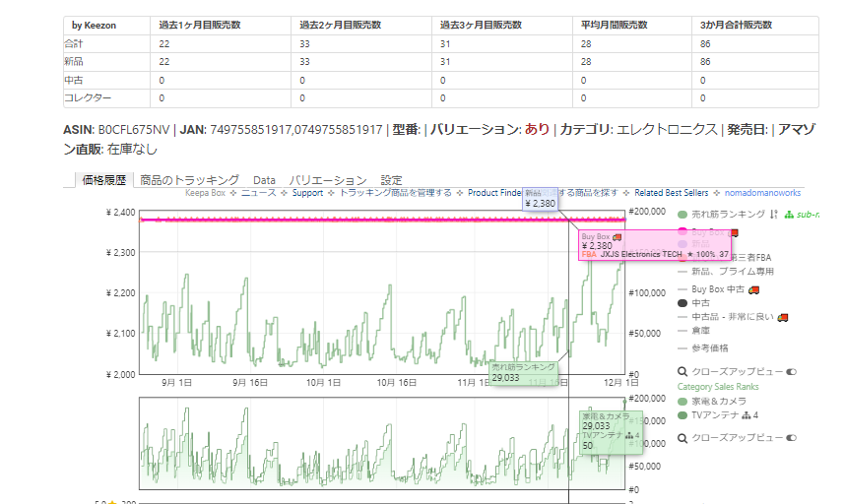This screenshot has height=504, width=845.
Task: Toggle the 参考価格 legend entry
Action: 712,347
